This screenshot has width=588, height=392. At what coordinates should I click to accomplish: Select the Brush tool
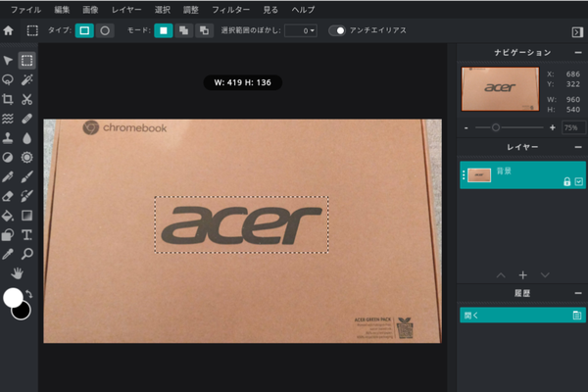(26, 176)
